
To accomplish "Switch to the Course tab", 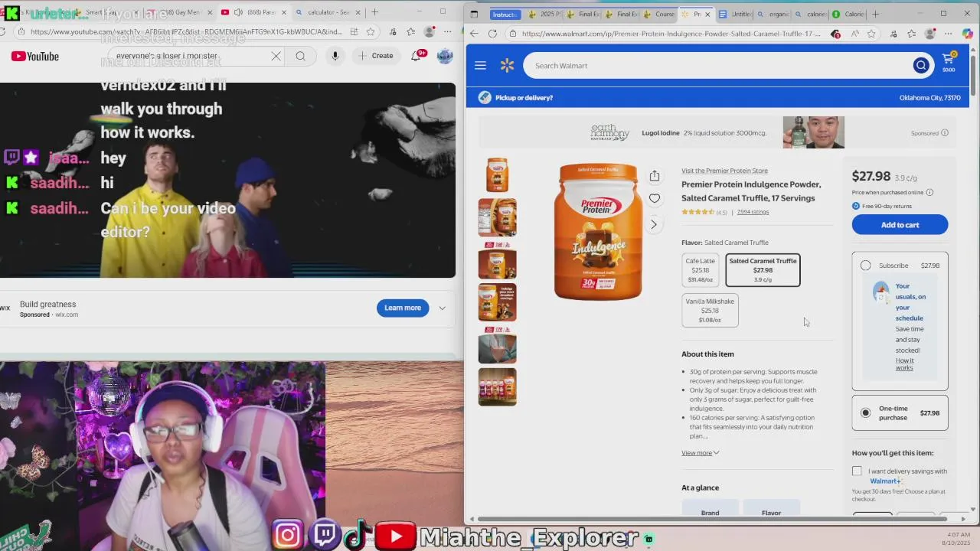I will [659, 14].
